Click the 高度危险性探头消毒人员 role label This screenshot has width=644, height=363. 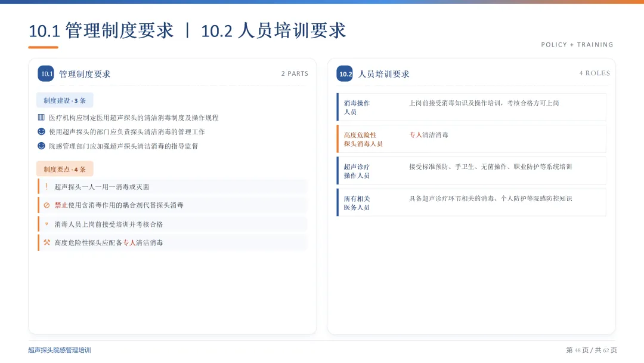[x=364, y=139]
